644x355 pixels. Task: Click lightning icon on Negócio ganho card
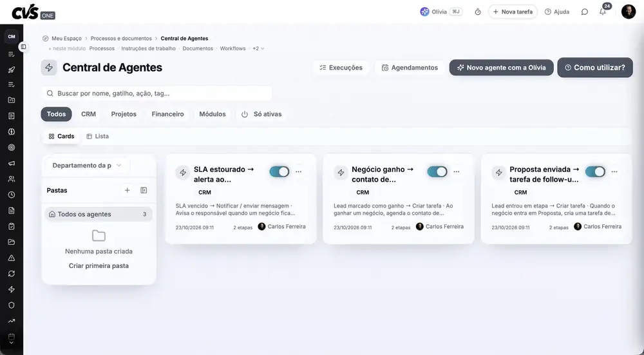click(x=341, y=173)
